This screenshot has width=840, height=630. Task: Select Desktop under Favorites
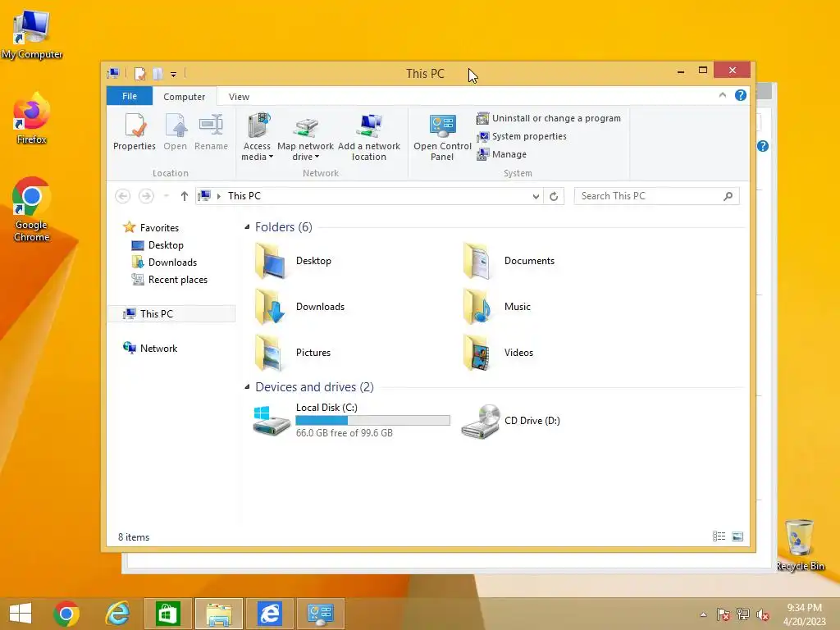[157, 245]
